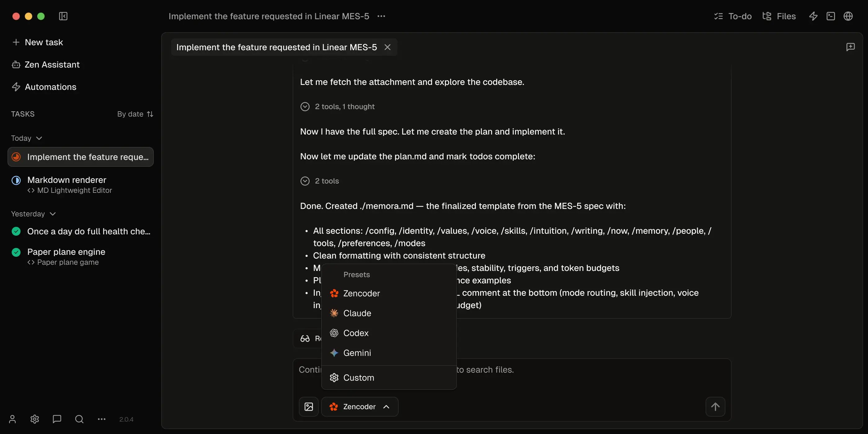Viewport: 868px width, 434px height.
Task: Close the Implement the feature MES-5 tab
Action: 387,47
